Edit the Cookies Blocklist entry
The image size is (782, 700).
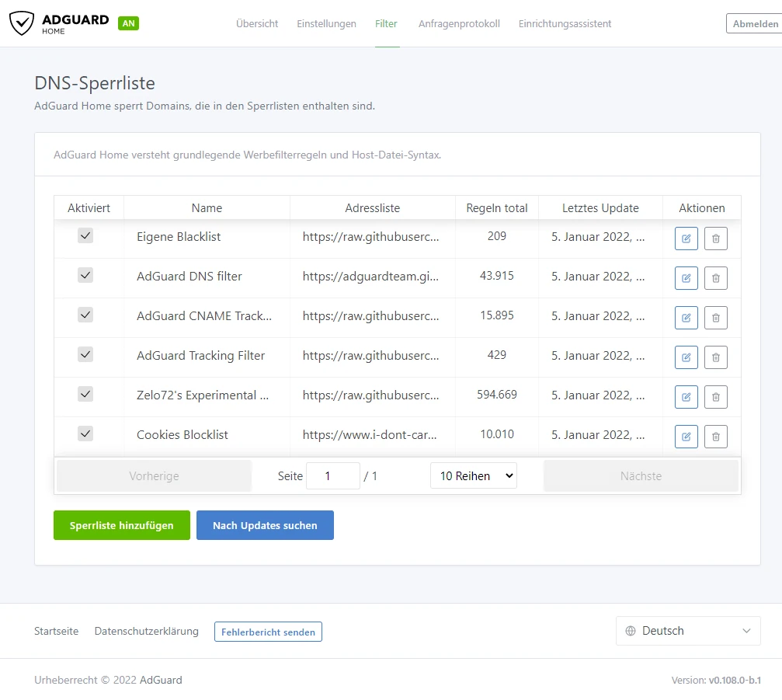(x=686, y=437)
